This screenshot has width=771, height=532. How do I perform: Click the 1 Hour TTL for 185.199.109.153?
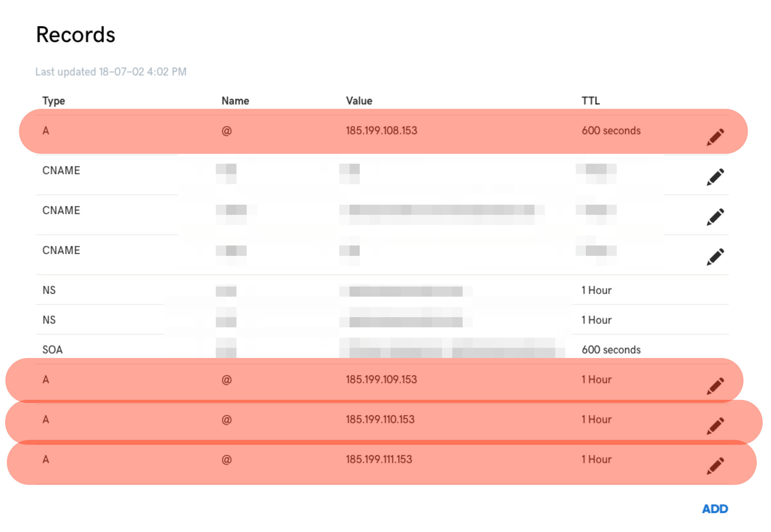pos(596,380)
